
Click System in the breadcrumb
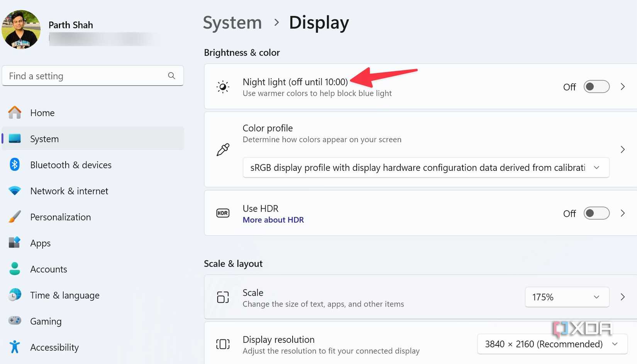[x=232, y=22]
